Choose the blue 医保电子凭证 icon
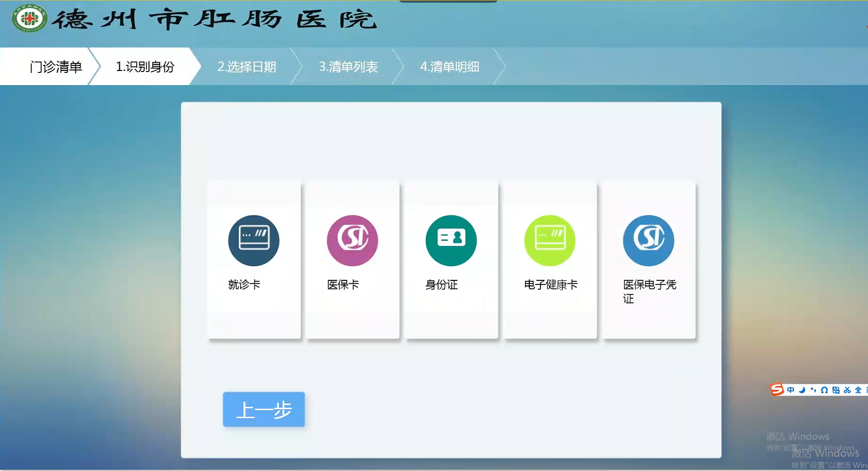The width and height of the screenshot is (868, 471). (x=648, y=240)
